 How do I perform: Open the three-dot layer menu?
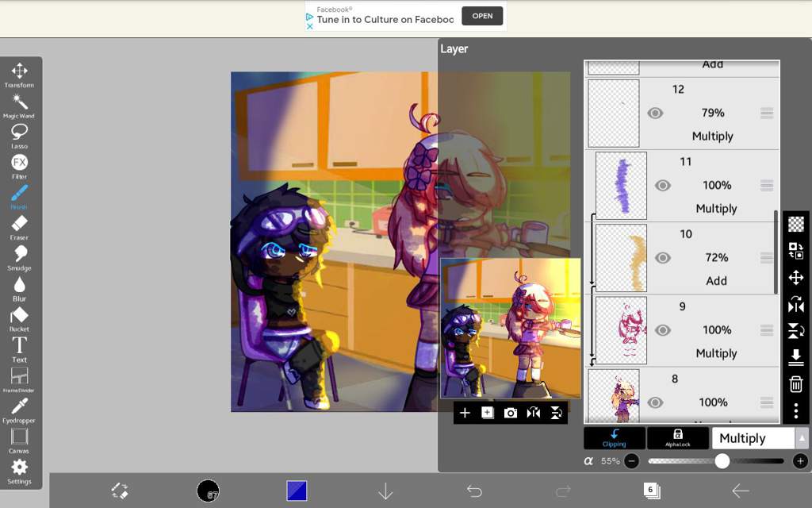point(796,411)
